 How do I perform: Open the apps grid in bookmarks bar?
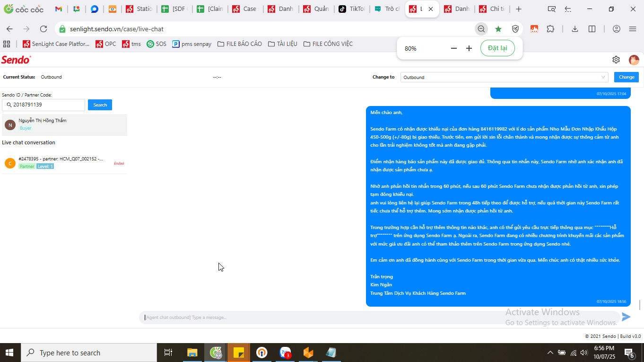(x=7, y=44)
